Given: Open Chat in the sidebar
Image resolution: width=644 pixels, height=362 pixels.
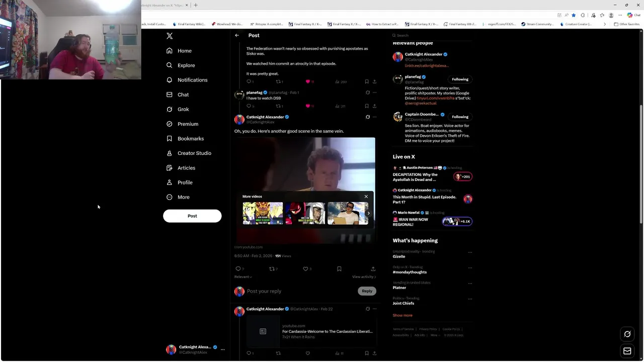Looking at the screenshot, I should pos(177,95).
